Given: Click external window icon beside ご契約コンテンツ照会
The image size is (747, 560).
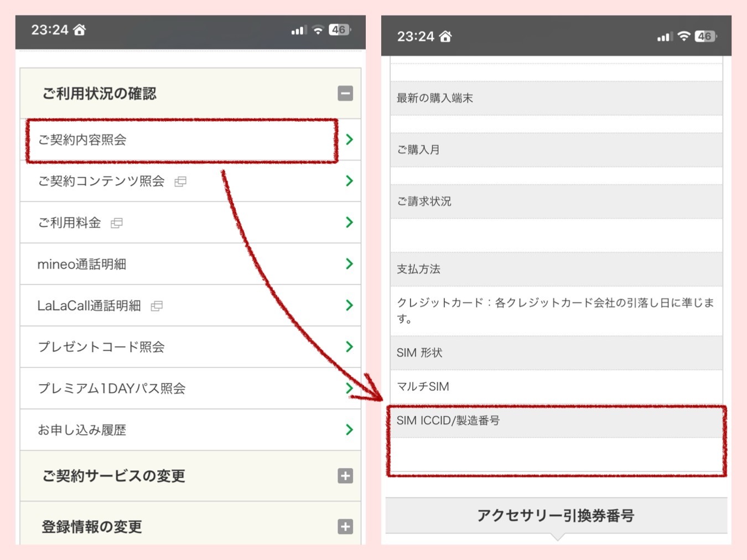Looking at the screenshot, I should (x=180, y=182).
